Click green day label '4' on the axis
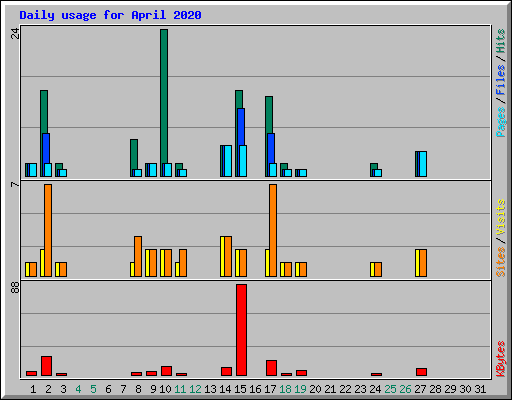The image size is (512, 400). click(x=78, y=389)
